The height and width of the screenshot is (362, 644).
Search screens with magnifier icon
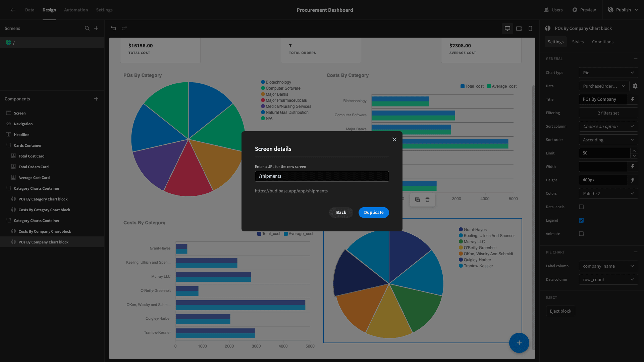click(87, 28)
